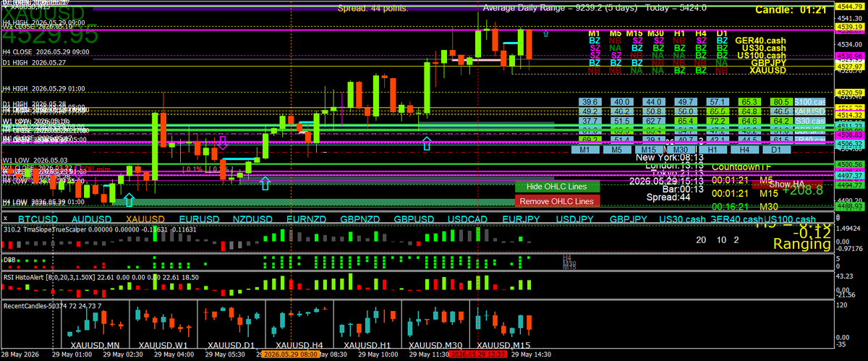Switch chart to BTCUSD symbol
Screen dimensions: 868x361
[38, 218]
